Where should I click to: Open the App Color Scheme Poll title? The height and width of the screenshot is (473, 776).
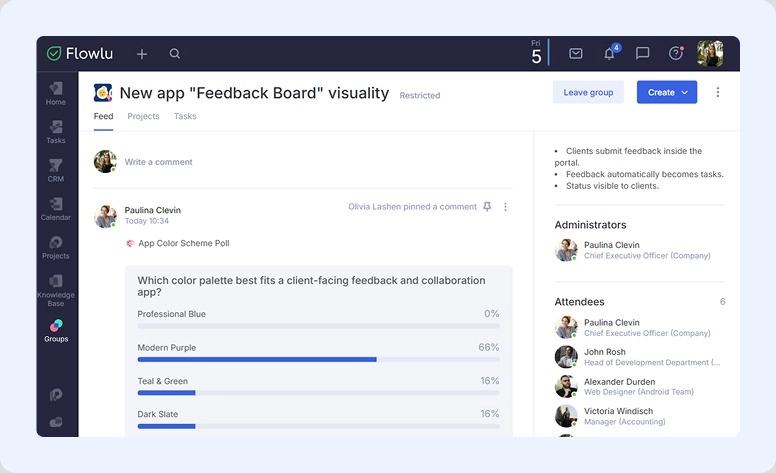click(184, 243)
